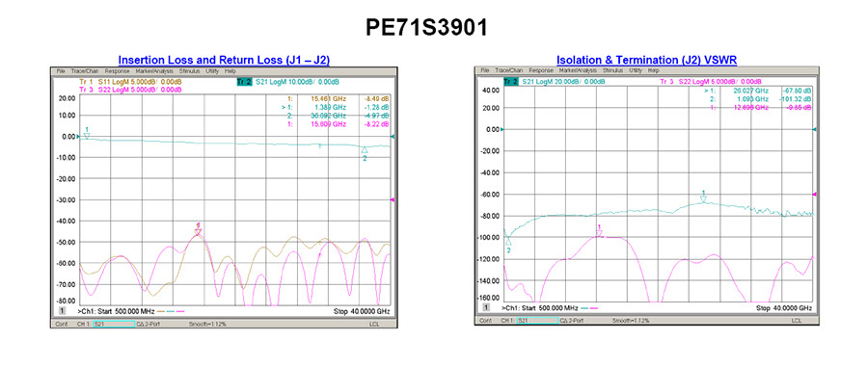Open Response menu in Insertion Loss window

[x=117, y=71]
